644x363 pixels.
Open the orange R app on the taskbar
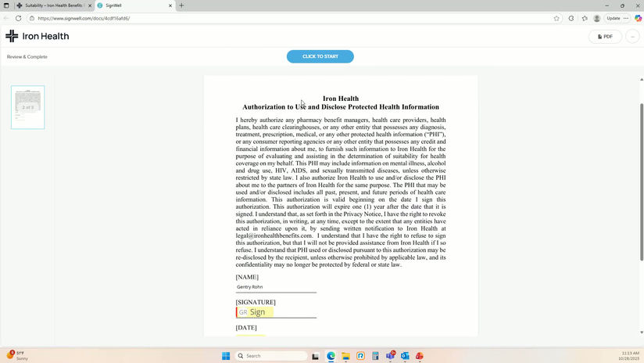click(360, 356)
